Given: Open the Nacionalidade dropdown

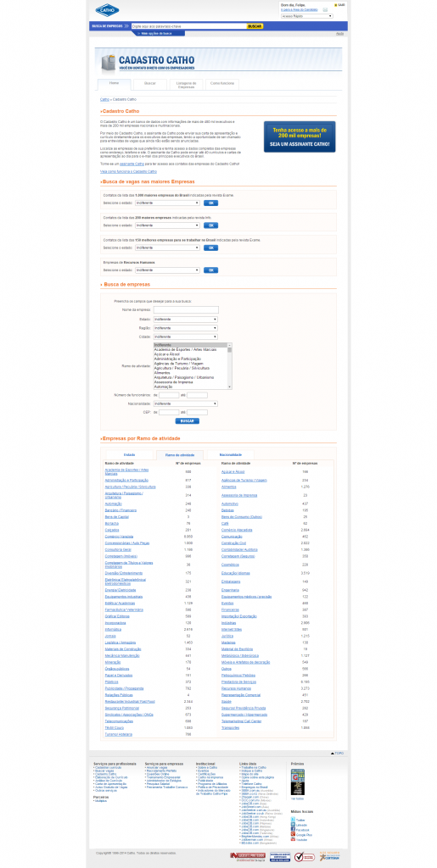Looking at the screenshot, I should [x=185, y=404].
